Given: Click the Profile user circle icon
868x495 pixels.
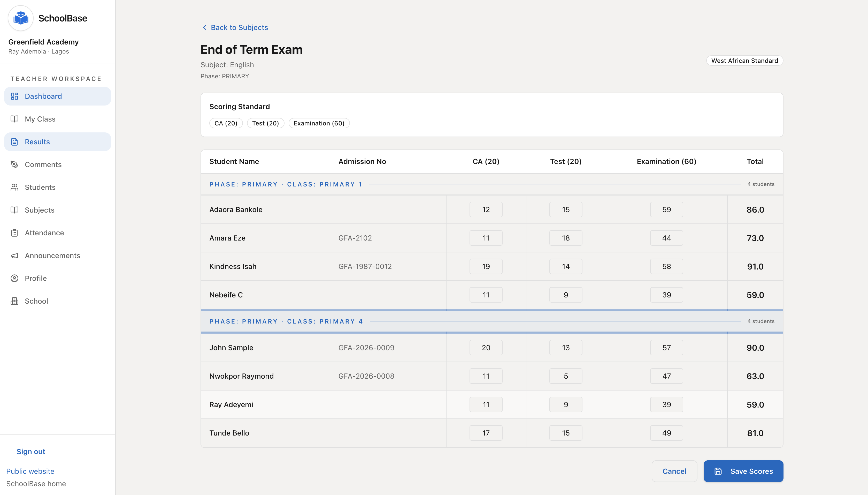Looking at the screenshot, I should click(14, 279).
